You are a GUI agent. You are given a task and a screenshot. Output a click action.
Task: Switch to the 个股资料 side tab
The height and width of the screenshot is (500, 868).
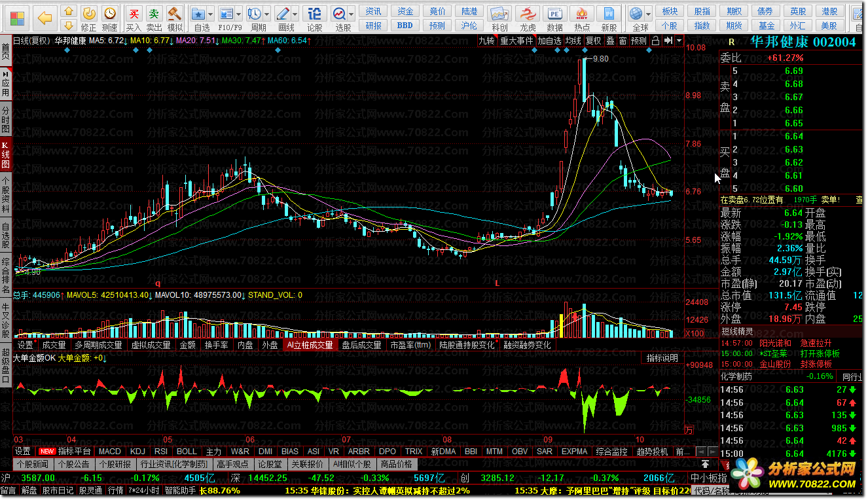(x=5, y=195)
